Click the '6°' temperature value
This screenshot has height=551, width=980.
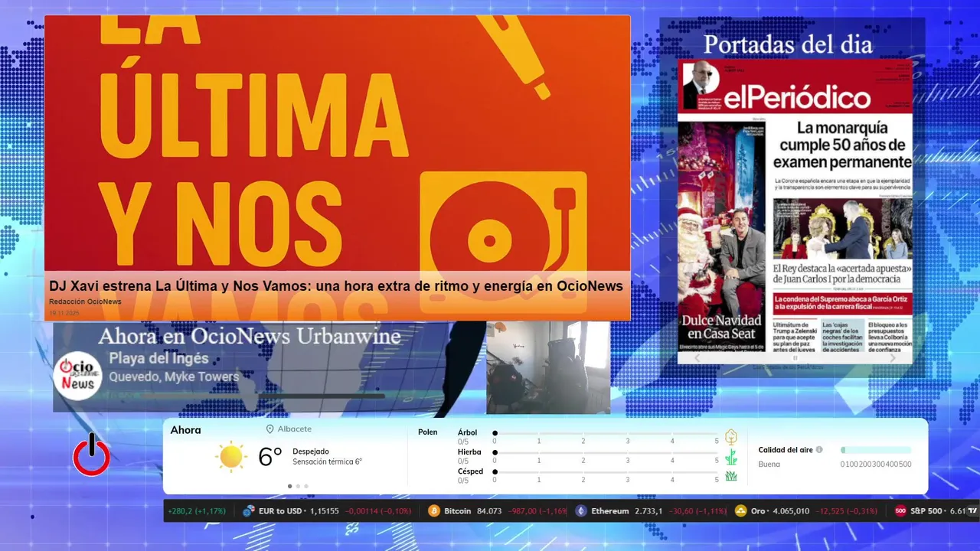[270, 457]
